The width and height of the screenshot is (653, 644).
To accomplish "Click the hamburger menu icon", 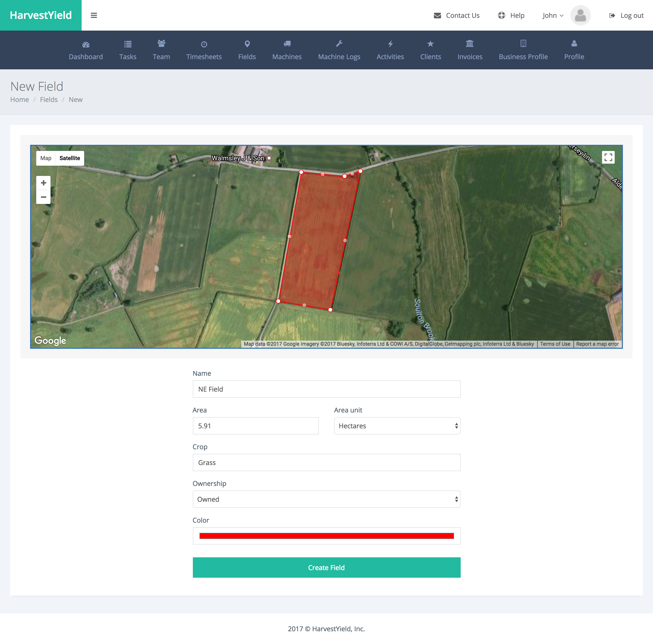I will point(94,15).
